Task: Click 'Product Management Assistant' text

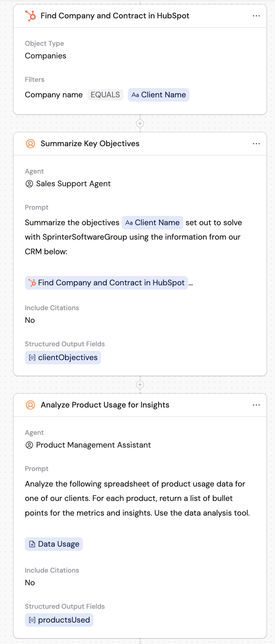Action: [93, 445]
